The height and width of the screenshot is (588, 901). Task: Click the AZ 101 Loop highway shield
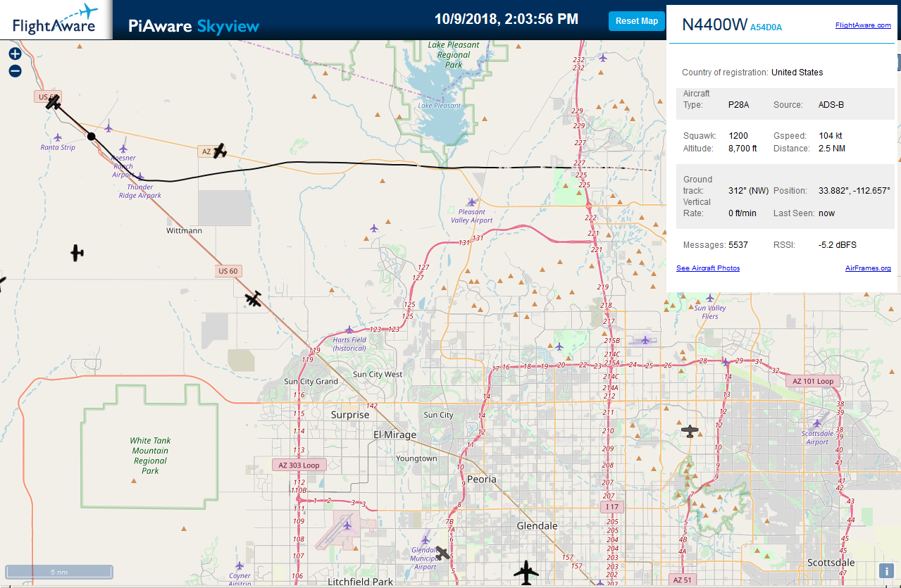pos(812,381)
